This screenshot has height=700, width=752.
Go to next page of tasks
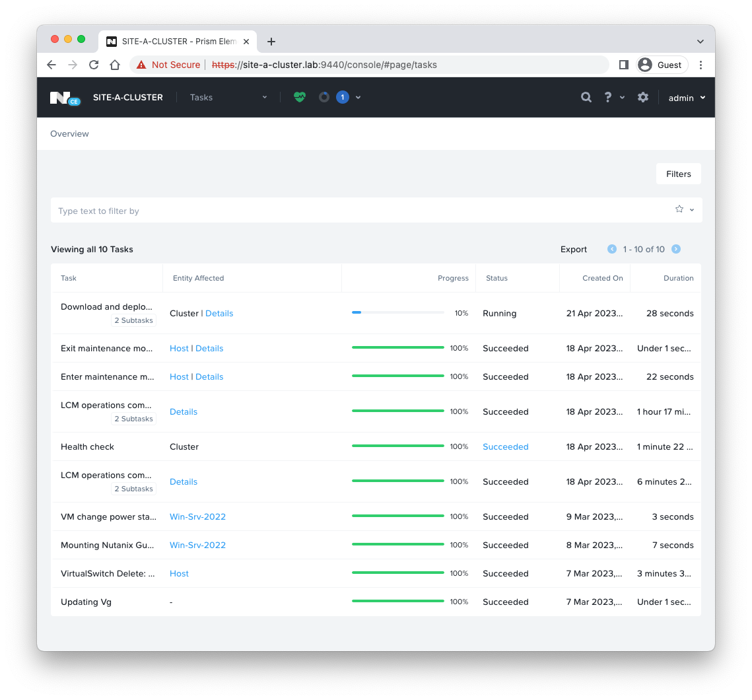click(x=676, y=249)
